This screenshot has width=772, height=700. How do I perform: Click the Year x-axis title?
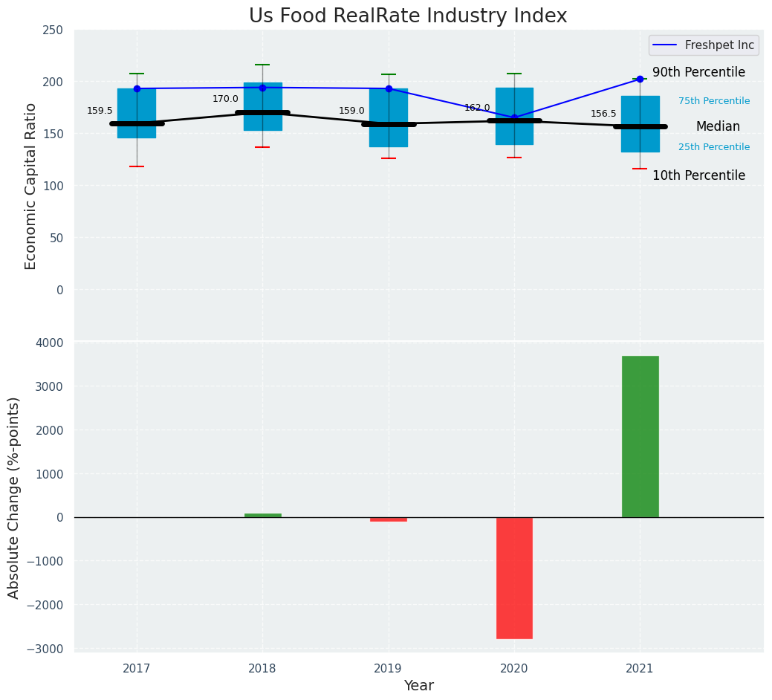418,686
